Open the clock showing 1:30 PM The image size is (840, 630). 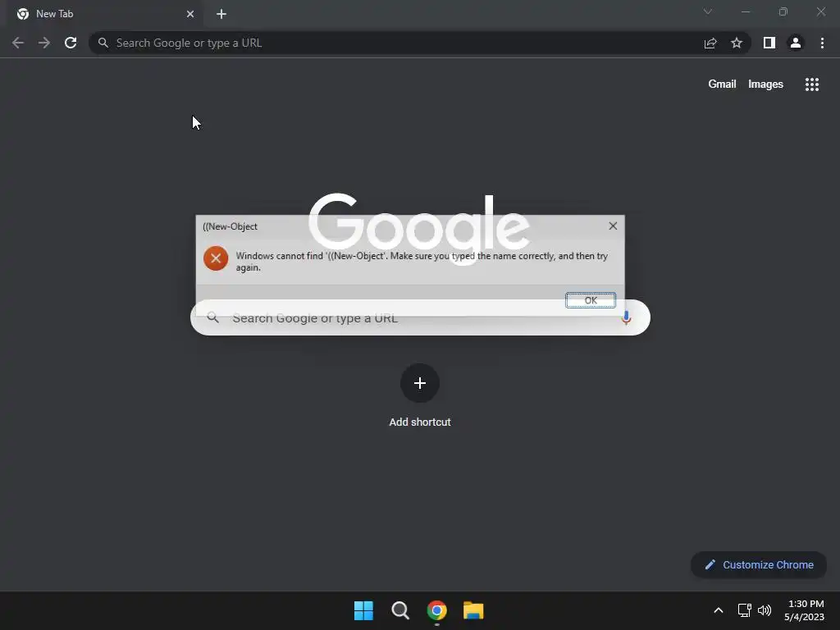pos(804,610)
